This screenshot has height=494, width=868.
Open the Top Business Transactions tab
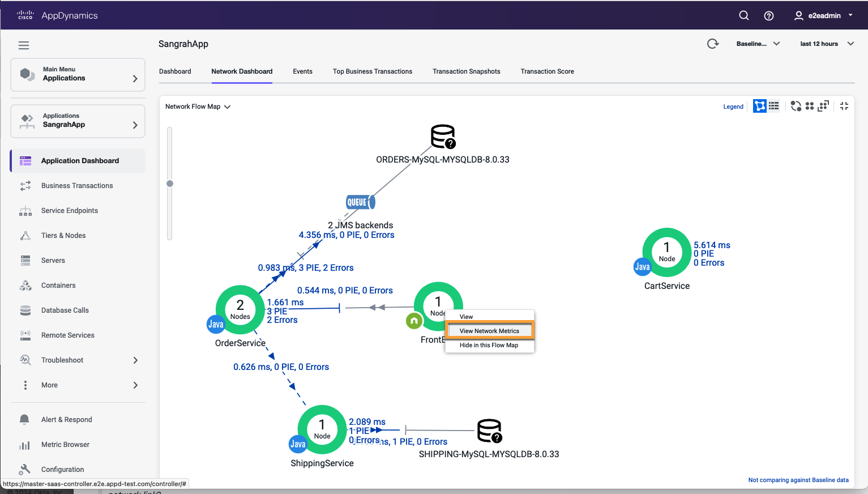pos(373,71)
